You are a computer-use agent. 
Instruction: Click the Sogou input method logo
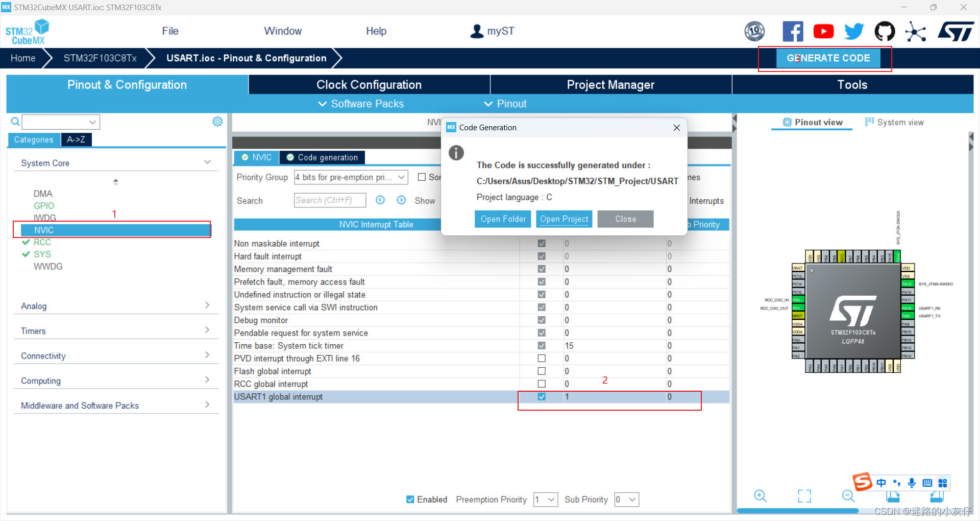click(x=863, y=482)
